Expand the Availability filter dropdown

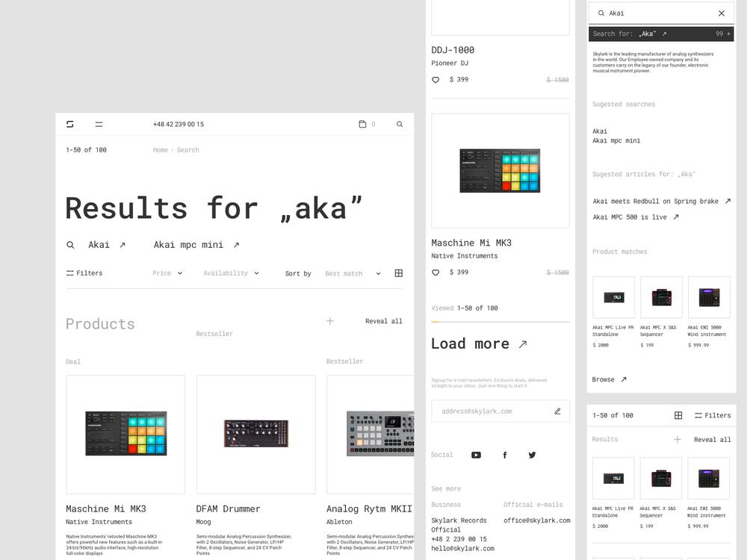[231, 273]
